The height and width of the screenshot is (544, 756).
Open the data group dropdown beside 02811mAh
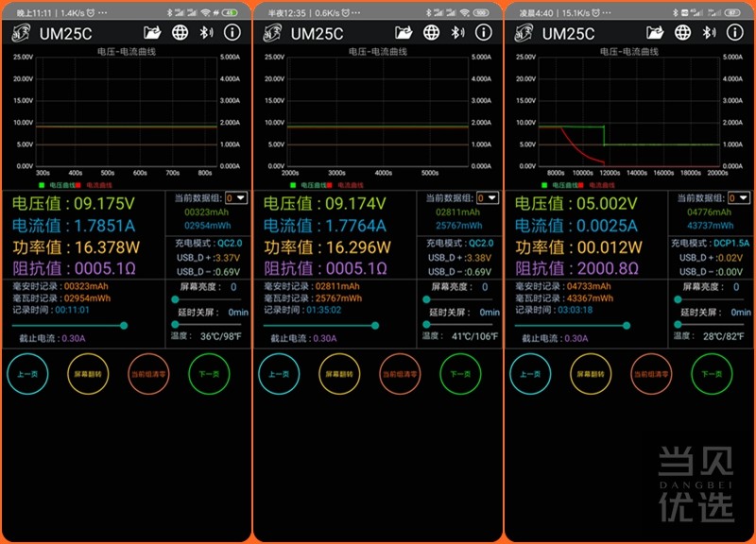tap(488, 198)
